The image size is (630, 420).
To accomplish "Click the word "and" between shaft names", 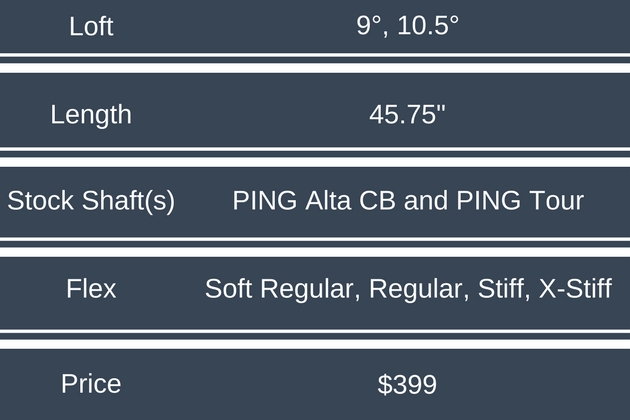I will [x=426, y=200].
